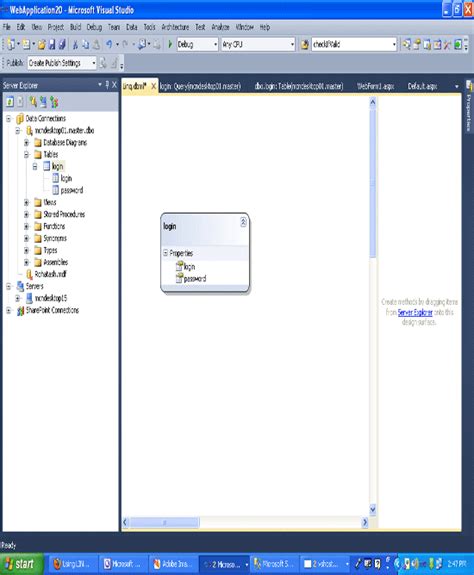Open the Project menu

[56, 27]
